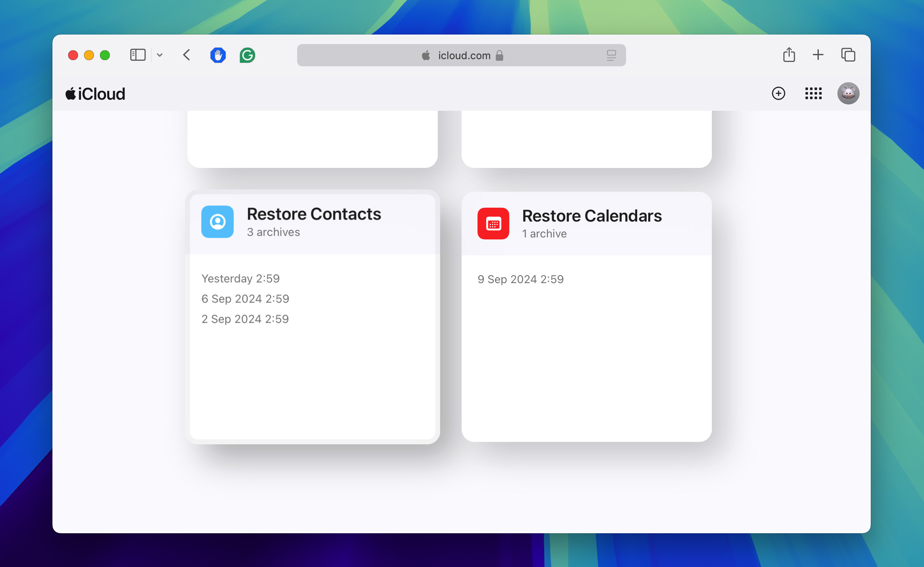Open the Share menu icon

point(789,55)
